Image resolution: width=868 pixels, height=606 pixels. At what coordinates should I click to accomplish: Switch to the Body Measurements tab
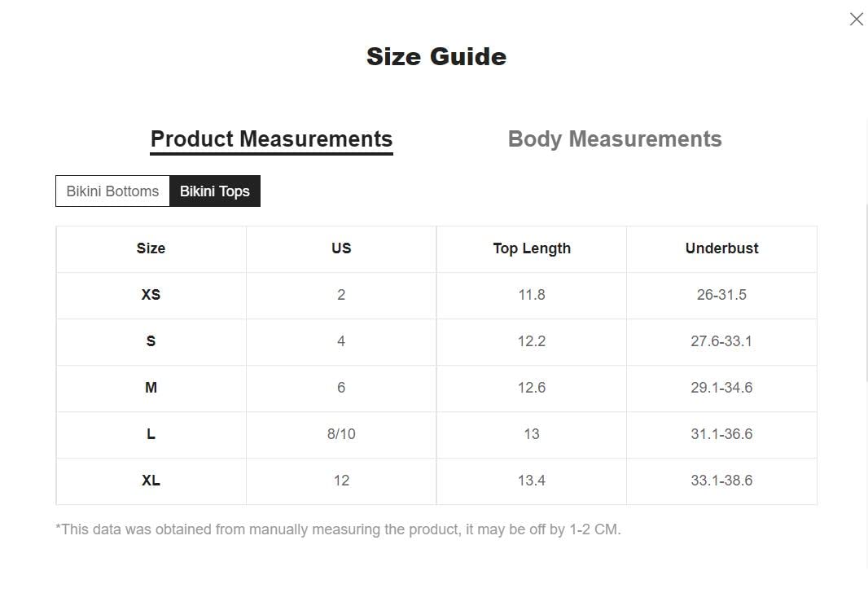[x=615, y=139]
